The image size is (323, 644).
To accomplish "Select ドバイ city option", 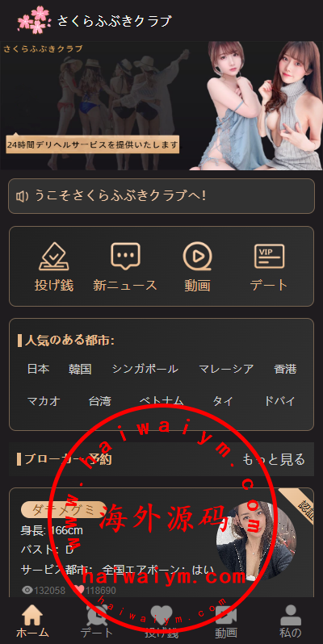I will [279, 401].
